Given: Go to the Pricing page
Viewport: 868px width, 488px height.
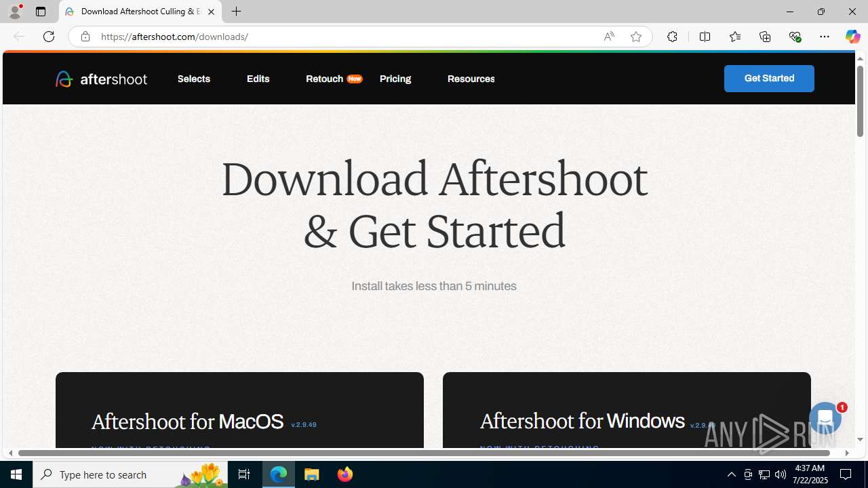Looking at the screenshot, I should click(x=395, y=79).
